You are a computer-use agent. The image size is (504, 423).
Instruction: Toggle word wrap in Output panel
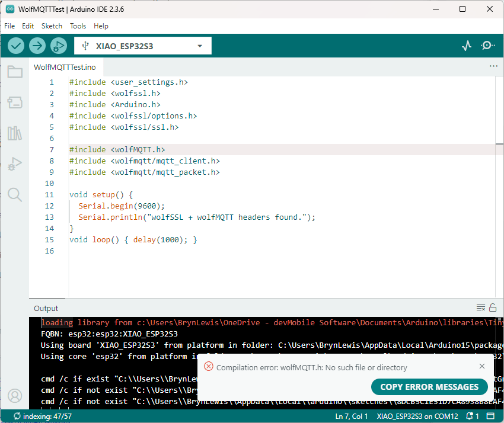click(480, 307)
